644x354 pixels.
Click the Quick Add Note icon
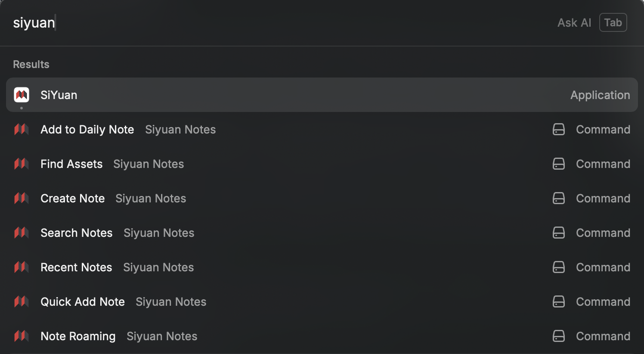pyautogui.click(x=22, y=301)
